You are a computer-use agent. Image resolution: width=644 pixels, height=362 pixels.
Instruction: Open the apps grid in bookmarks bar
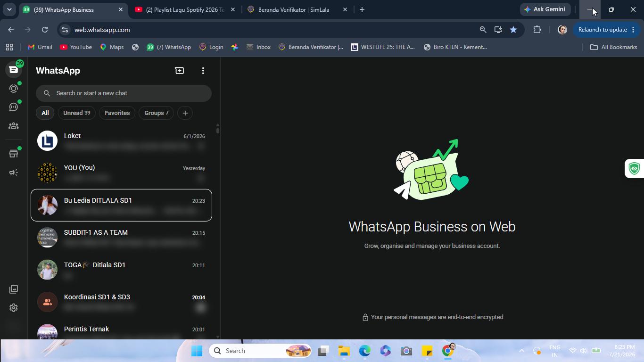pos(9,47)
